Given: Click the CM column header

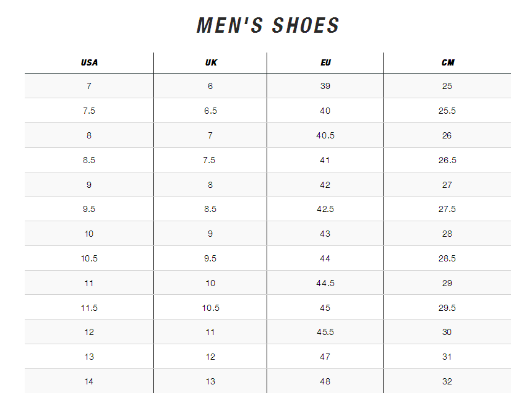Looking at the screenshot, I should tap(447, 63).
